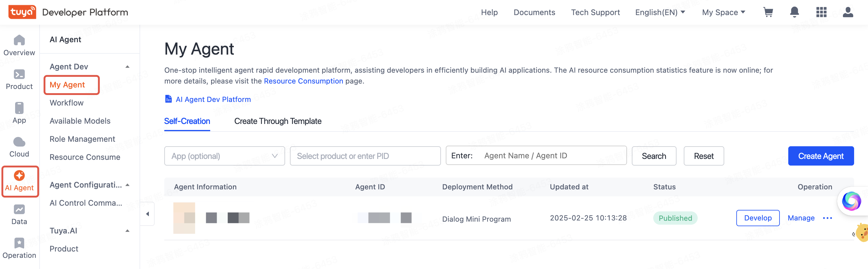The image size is (868, 269).
Task: Click the AI Agent panel title
Action: [65, 39]
